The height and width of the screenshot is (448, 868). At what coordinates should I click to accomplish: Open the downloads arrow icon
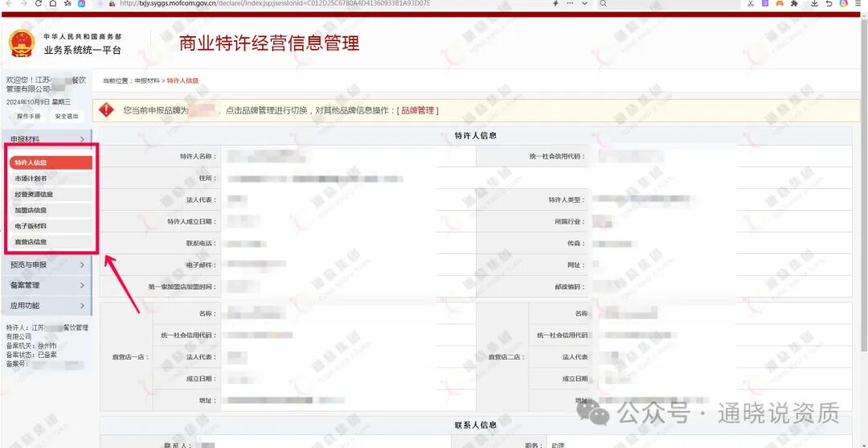tap(814, 3)
